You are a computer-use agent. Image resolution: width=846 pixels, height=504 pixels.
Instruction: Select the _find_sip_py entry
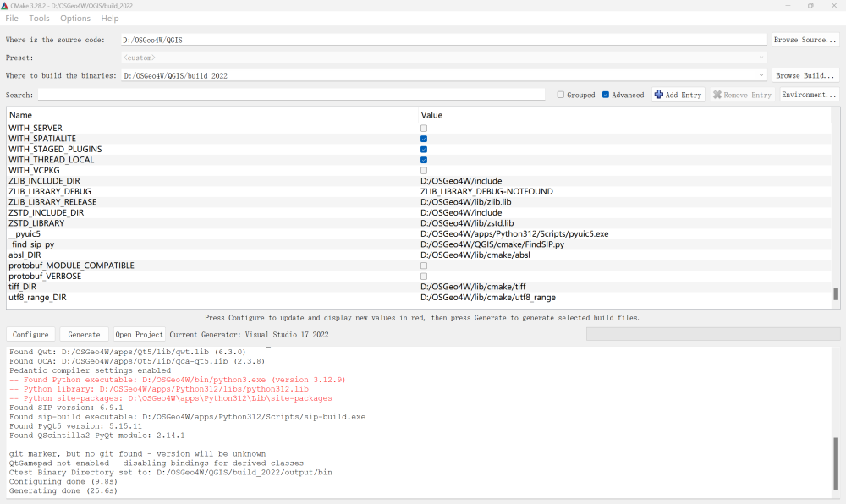tap(31, 244)
